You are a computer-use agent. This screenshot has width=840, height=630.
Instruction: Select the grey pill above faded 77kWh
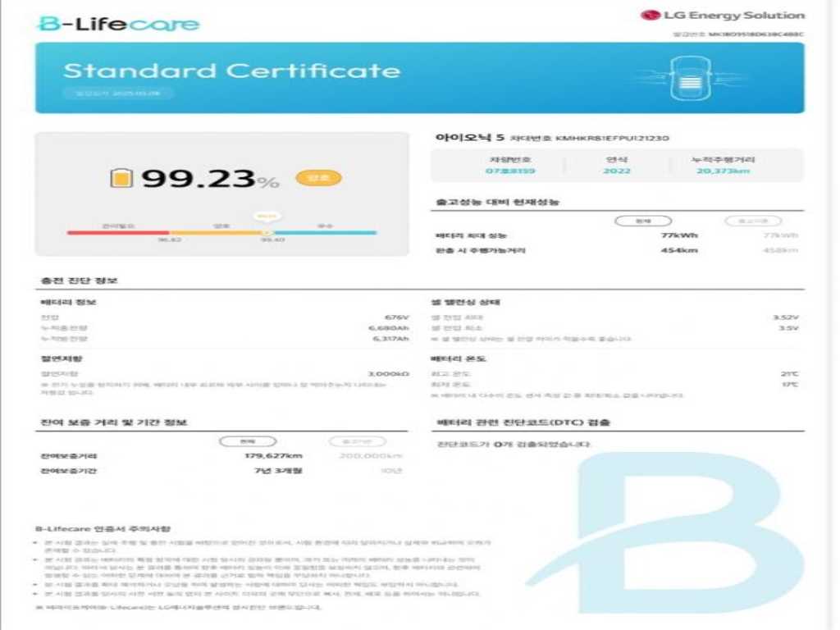(x=753, y=221)
